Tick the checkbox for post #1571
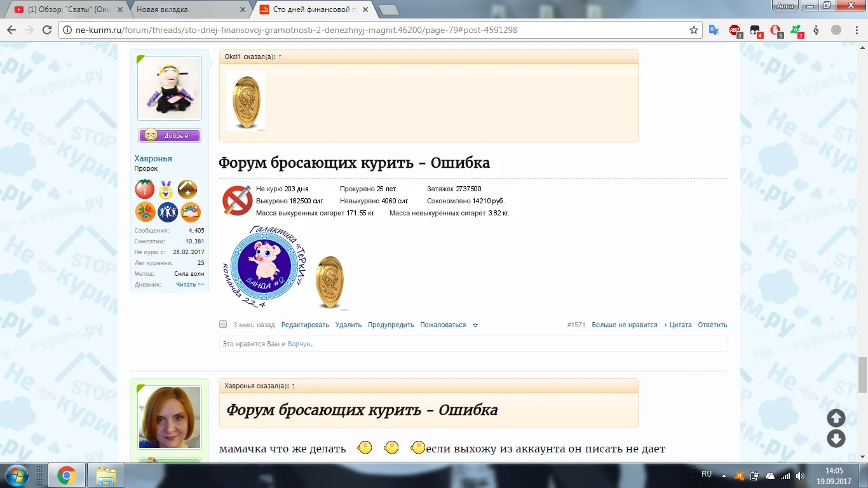 (x=223, y=324)
